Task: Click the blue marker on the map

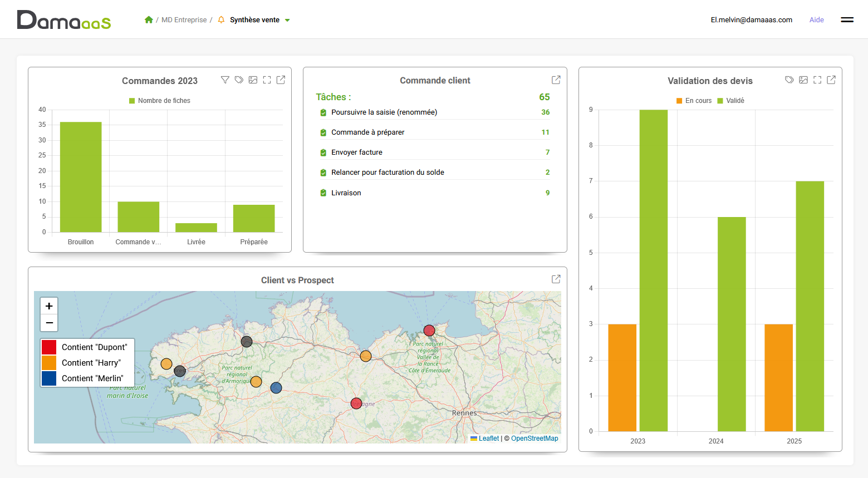Action: click(x=276, y=388)
